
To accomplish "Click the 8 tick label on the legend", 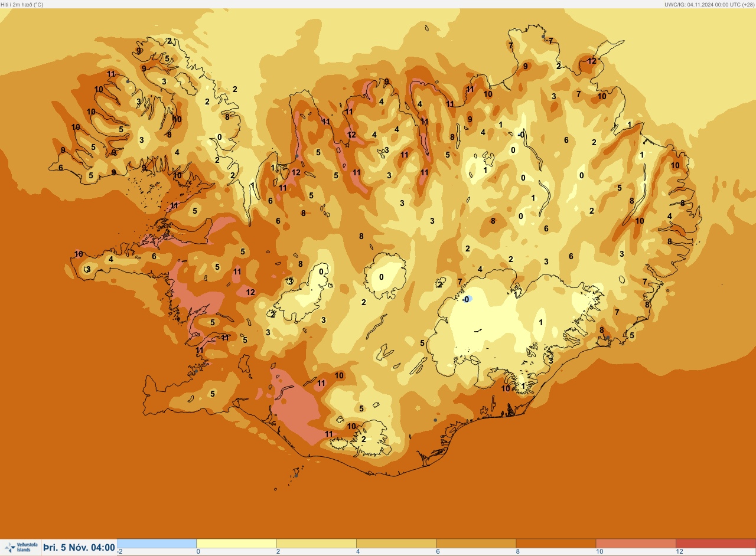I will (517, 551).
